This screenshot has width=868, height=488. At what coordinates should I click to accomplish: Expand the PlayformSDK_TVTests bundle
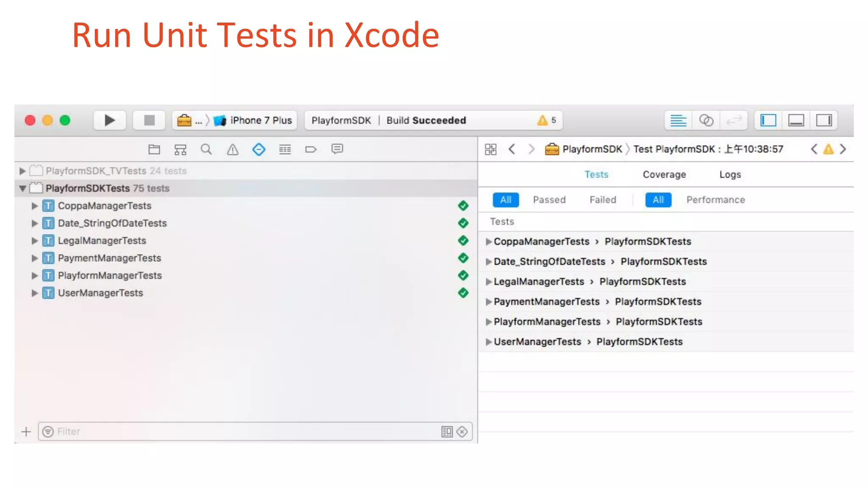click(22, 171)
